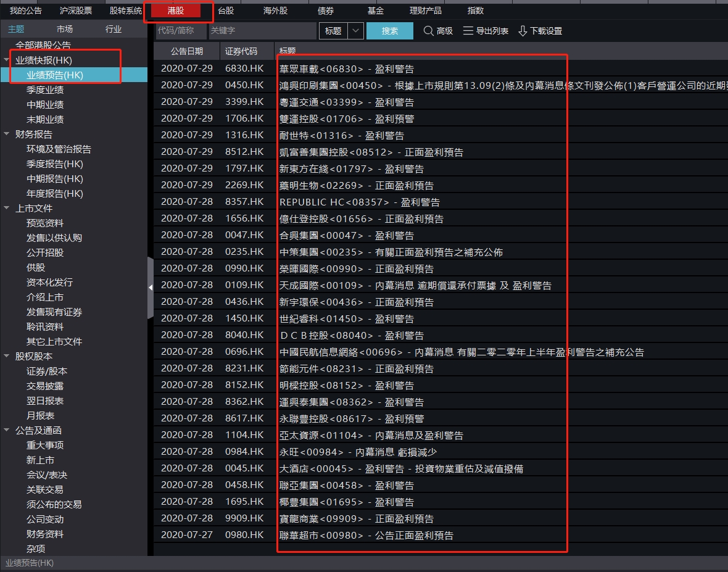Open the 股转系统 tab
This screenshot has height=572, width=728.
tap(125, 10)
